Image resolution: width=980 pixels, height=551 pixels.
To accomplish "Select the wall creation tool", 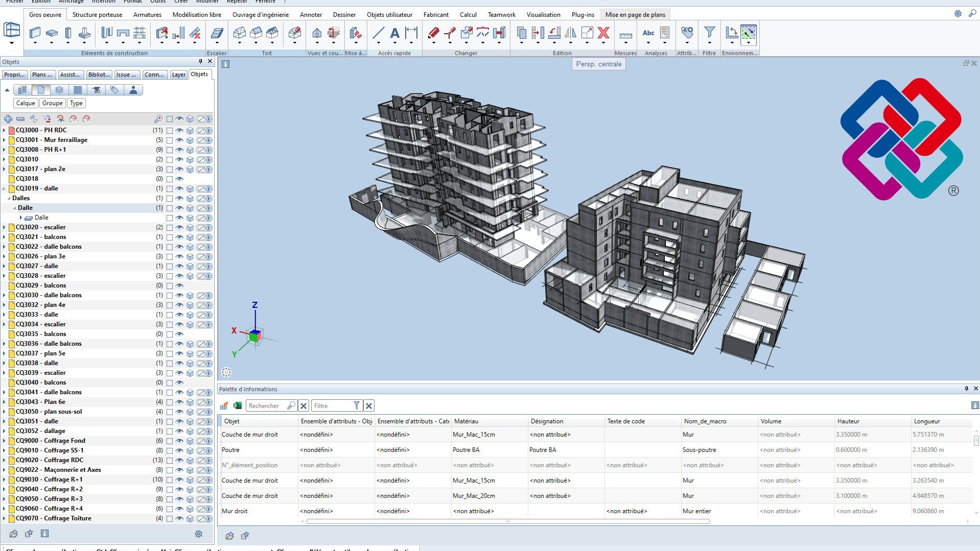I will coord(35,32).
